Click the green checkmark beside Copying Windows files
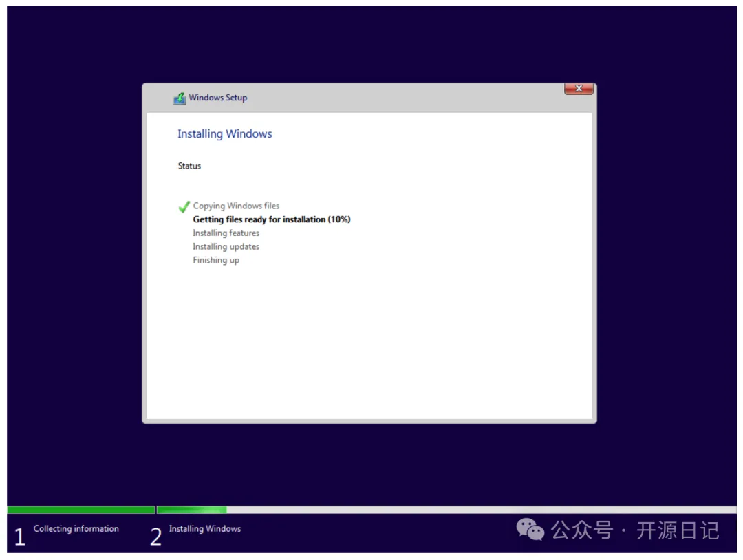Screen dimensions: 743x560 point(184,206)
